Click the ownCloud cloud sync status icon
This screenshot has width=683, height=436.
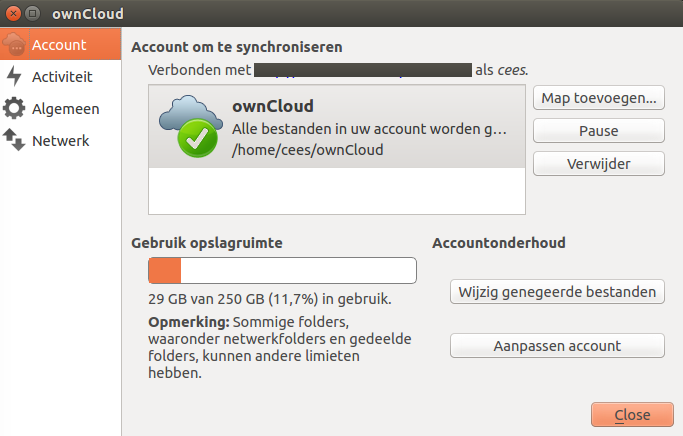pyautogui.click(x=190, y=125)
